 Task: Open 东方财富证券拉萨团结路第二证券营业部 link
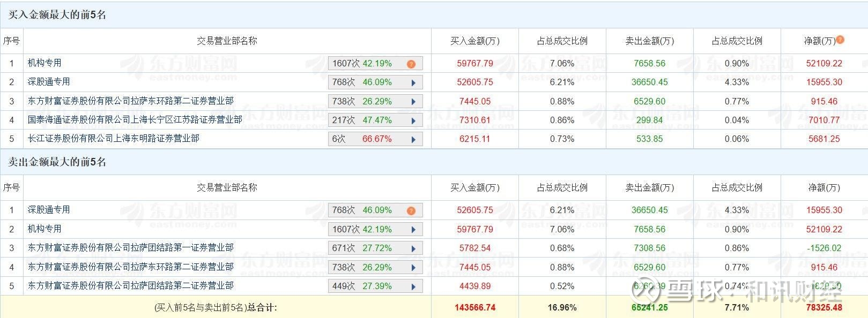(130, 286)
